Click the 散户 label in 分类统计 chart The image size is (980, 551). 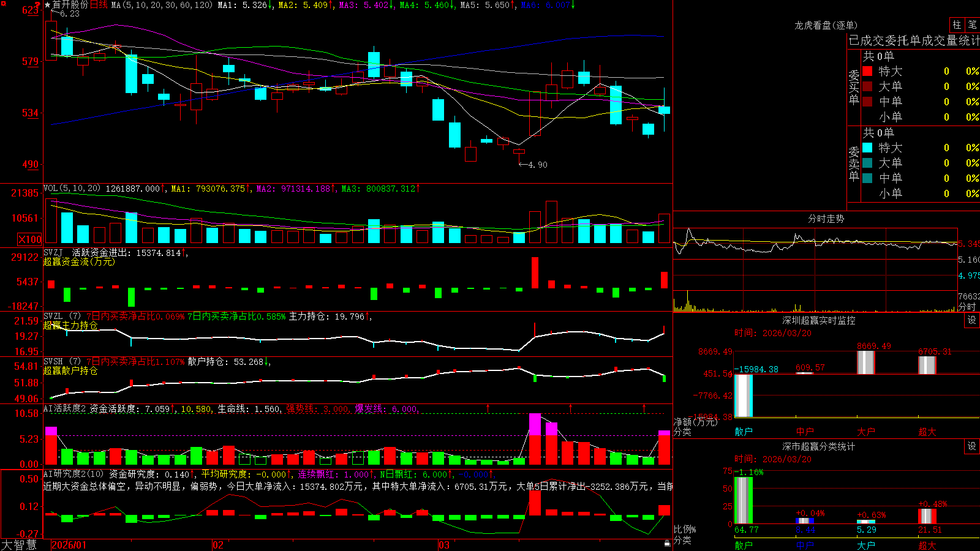(744, 545)
